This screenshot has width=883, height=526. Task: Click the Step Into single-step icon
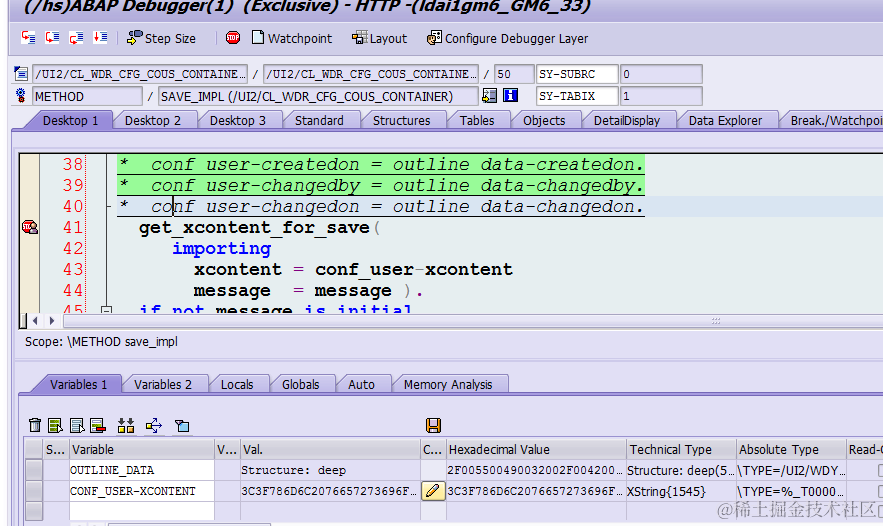point(28,38)
